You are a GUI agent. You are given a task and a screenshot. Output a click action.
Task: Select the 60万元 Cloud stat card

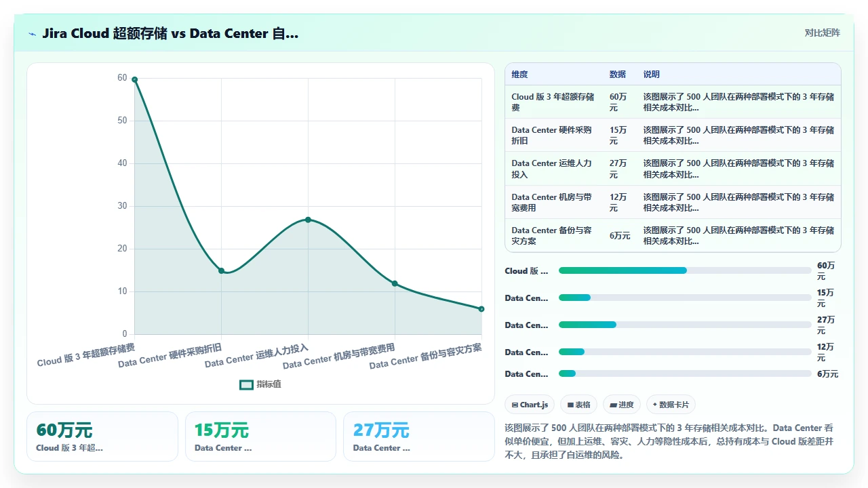coord(102,436)
